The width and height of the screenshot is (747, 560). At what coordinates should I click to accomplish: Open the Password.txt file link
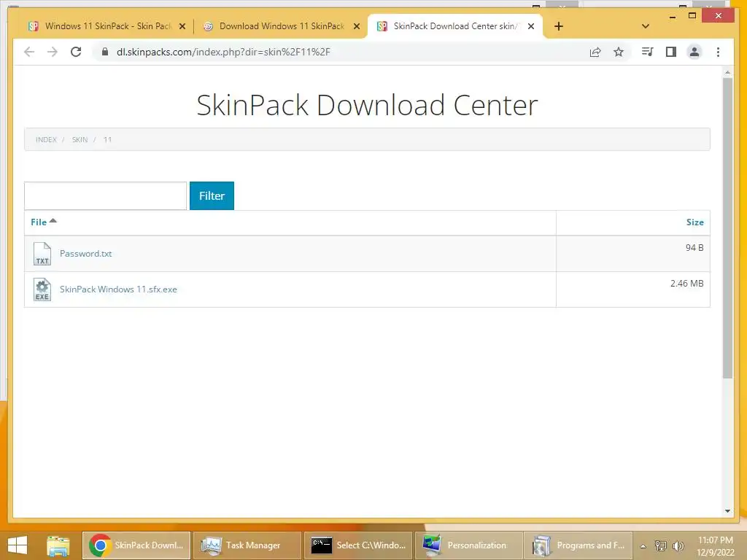tap(86, 253)
